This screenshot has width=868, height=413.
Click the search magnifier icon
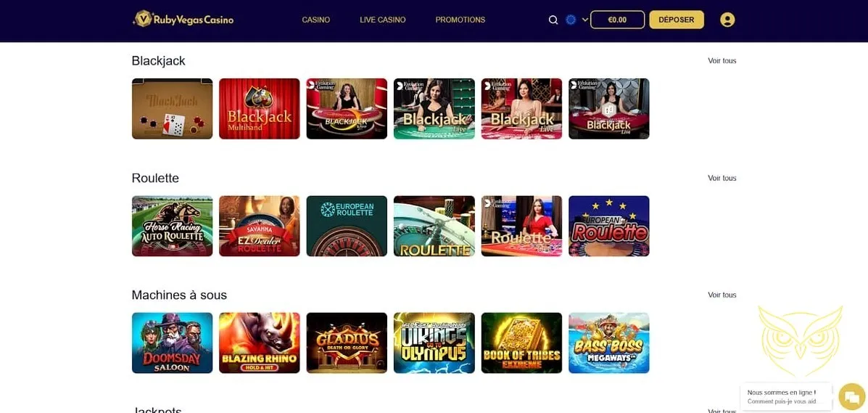(553, 20)
